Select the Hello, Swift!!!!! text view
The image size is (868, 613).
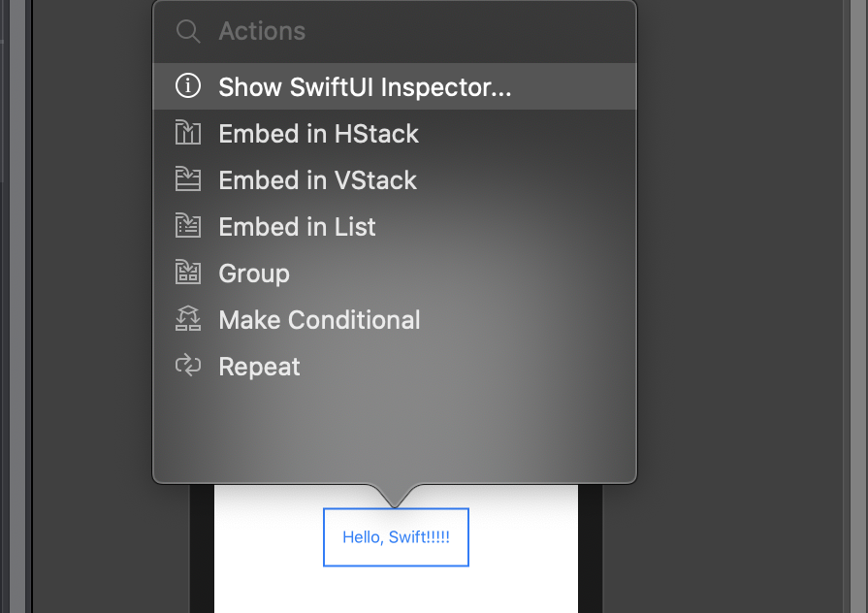(x=396, y=537)
